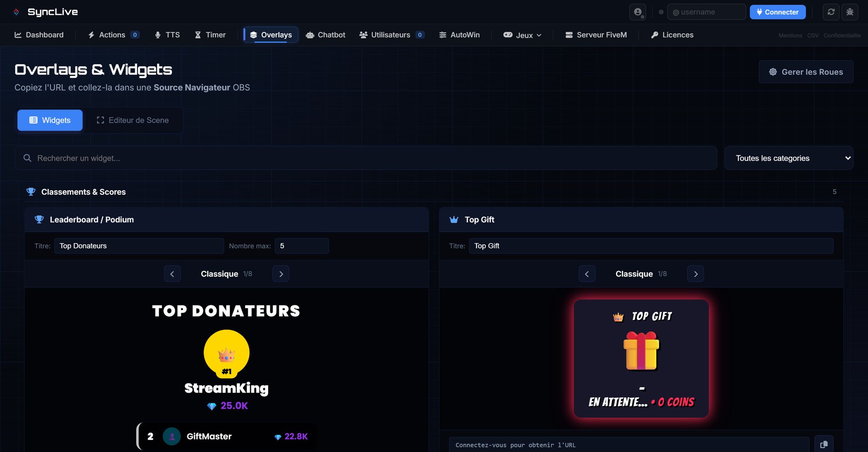The width and height of the screenshot is (868, 452).
Task: Go to next Top Gift style
Action: pyautogui.click(x=695, y=274)
